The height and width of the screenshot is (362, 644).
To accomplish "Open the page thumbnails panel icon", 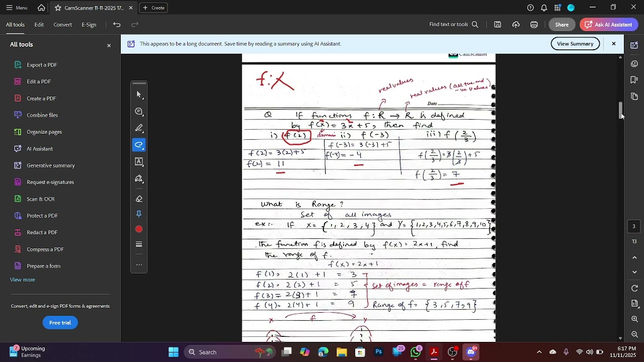I will point(634,96).
